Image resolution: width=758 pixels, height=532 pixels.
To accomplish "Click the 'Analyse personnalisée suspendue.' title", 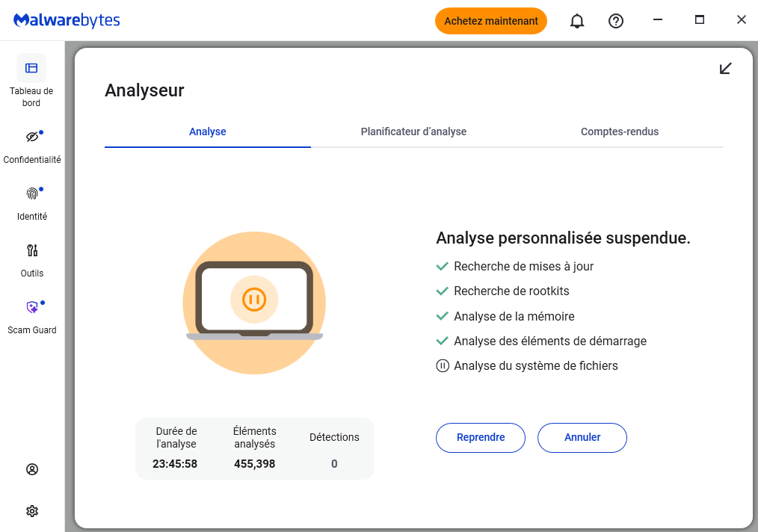I will coord(563,238).
